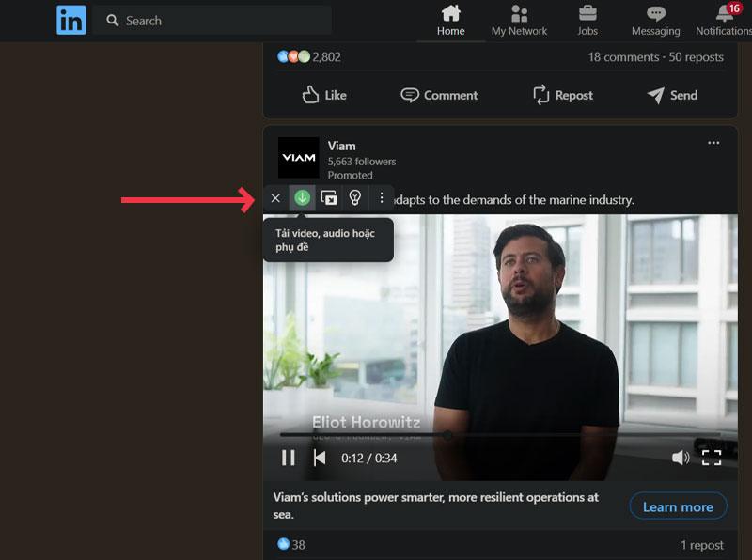Close the video overlay toolbar with X
This screenshot has height=560, width=752.
(275, 197)
